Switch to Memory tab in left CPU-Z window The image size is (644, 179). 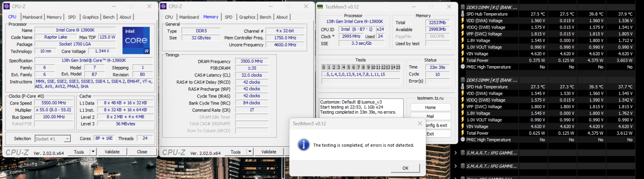coord(54,17)
